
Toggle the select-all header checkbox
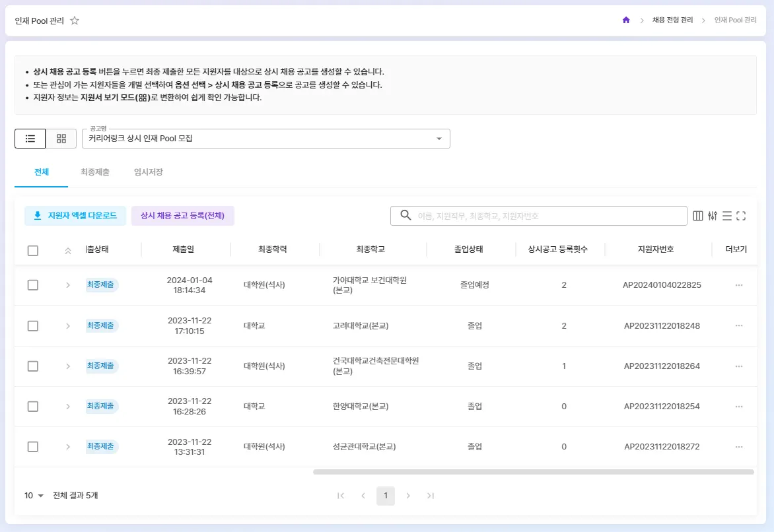33,251
